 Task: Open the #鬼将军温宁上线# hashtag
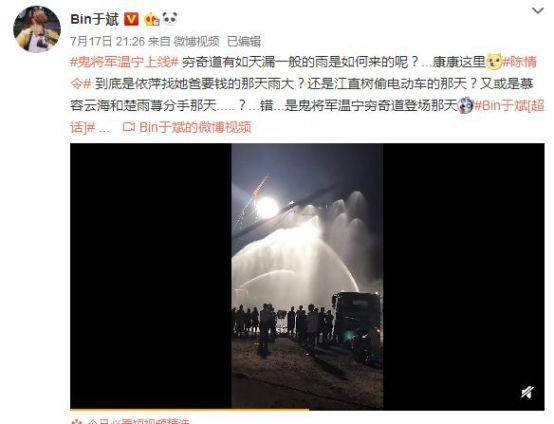pos(124,63)
